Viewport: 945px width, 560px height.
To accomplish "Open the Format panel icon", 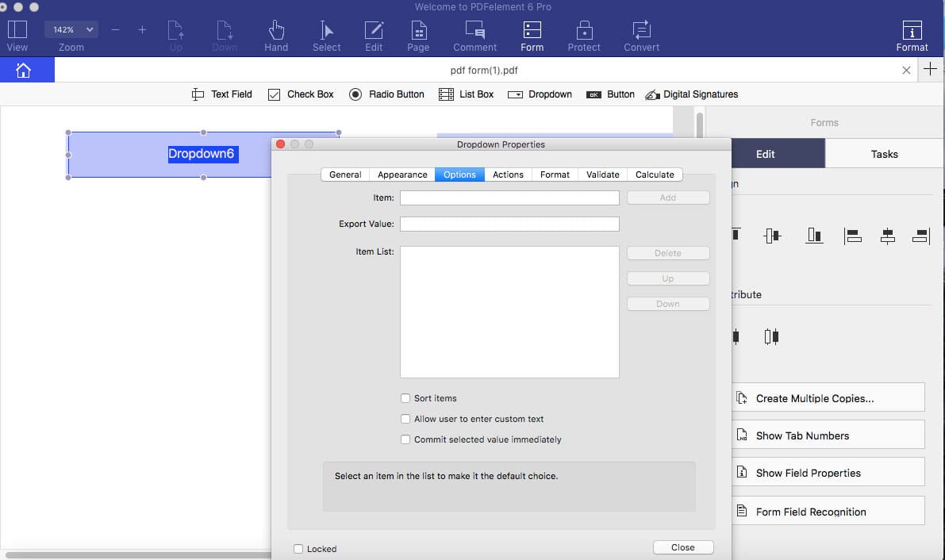I will 912,31.
